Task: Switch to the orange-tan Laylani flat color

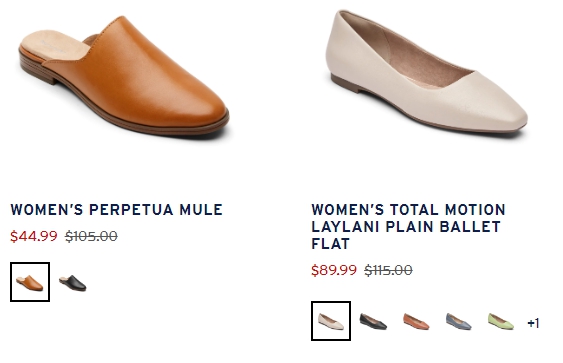Action: [416, 321]
